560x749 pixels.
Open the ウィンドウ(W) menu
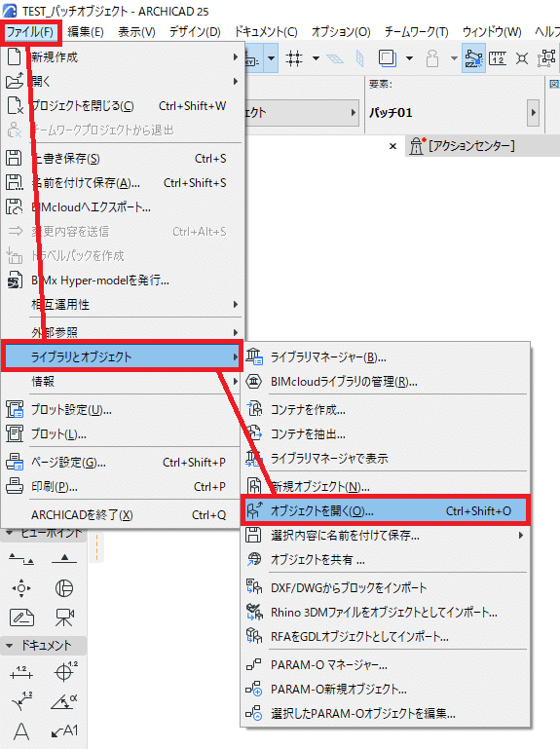[492, 32]
